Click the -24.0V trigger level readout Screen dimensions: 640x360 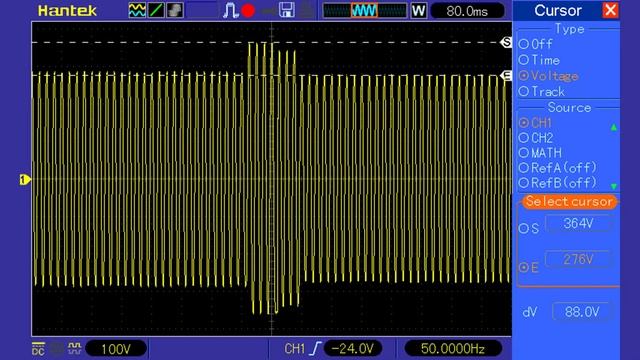point(353,349)
